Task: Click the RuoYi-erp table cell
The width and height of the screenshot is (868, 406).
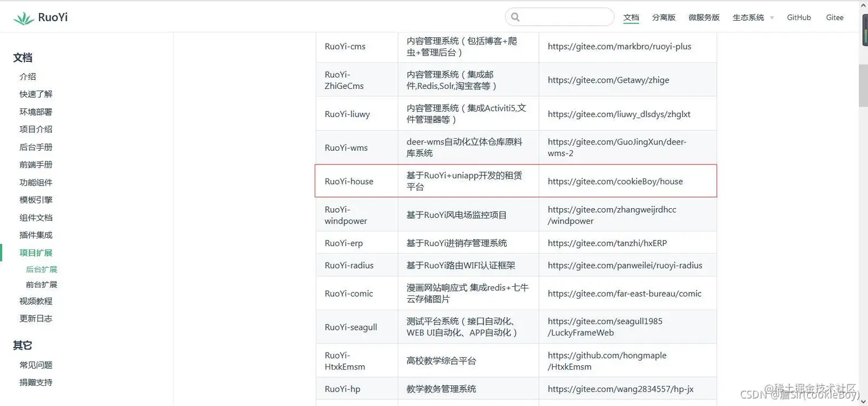Action: click(x=356, y=243)
